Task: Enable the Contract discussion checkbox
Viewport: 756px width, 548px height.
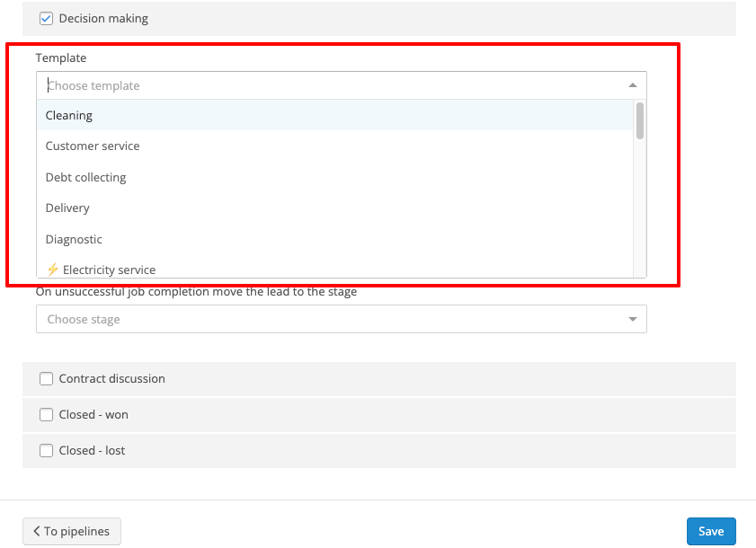Action: point(46,379)
